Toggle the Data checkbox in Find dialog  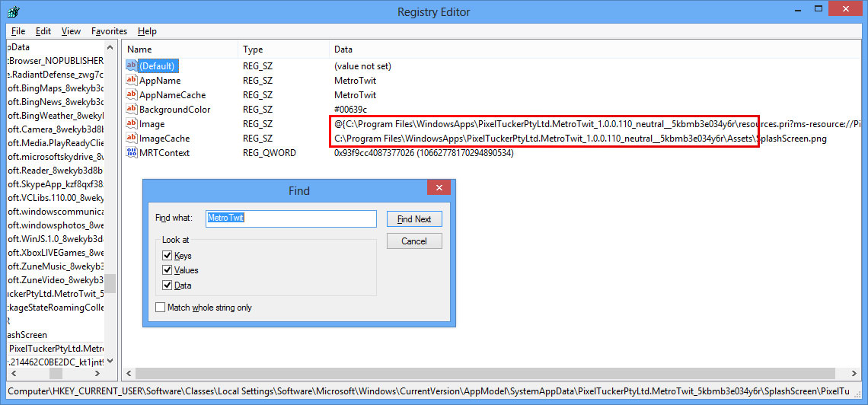[x=167, y=285]
